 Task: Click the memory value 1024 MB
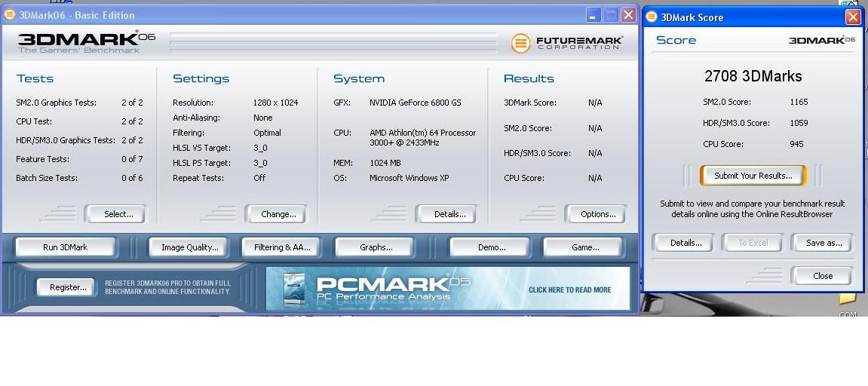coord(385,163)
